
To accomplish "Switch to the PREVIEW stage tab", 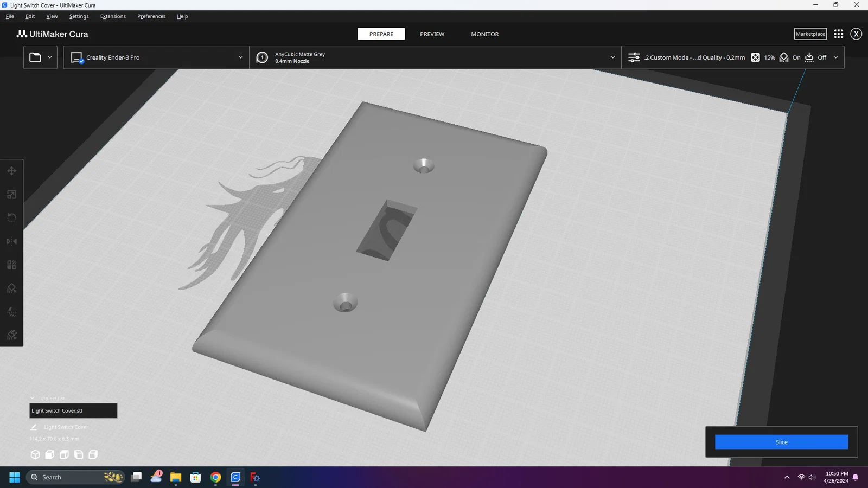I will 432,34.
